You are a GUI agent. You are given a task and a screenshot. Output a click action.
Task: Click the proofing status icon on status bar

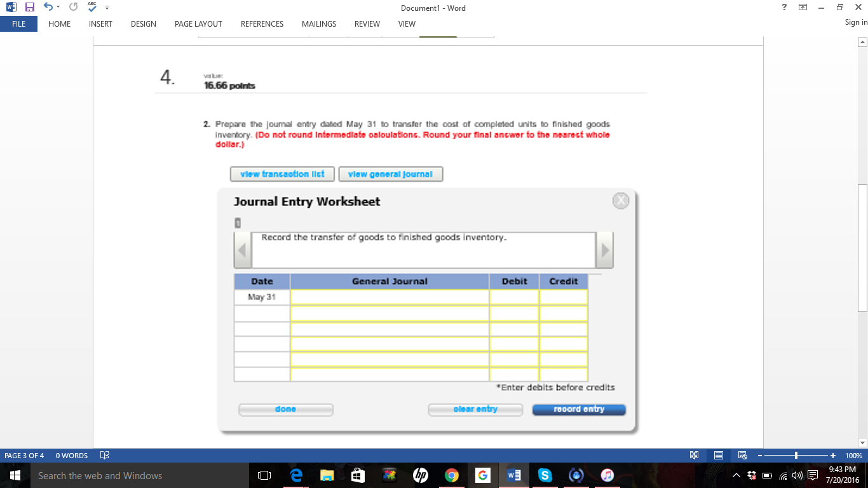104,455
